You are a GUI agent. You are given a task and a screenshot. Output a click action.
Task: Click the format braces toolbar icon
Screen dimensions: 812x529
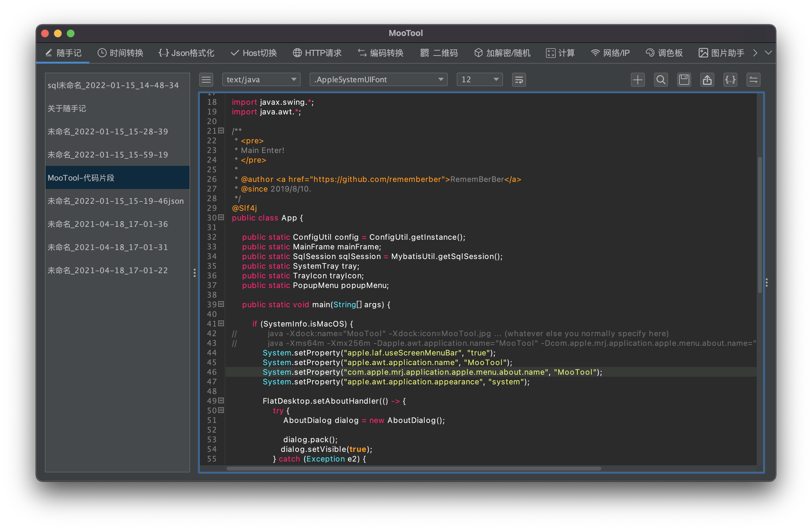pos(730,80)
